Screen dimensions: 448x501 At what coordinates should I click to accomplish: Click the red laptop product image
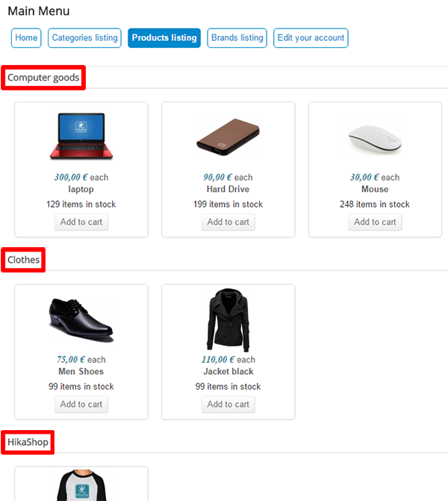[81, 136]
